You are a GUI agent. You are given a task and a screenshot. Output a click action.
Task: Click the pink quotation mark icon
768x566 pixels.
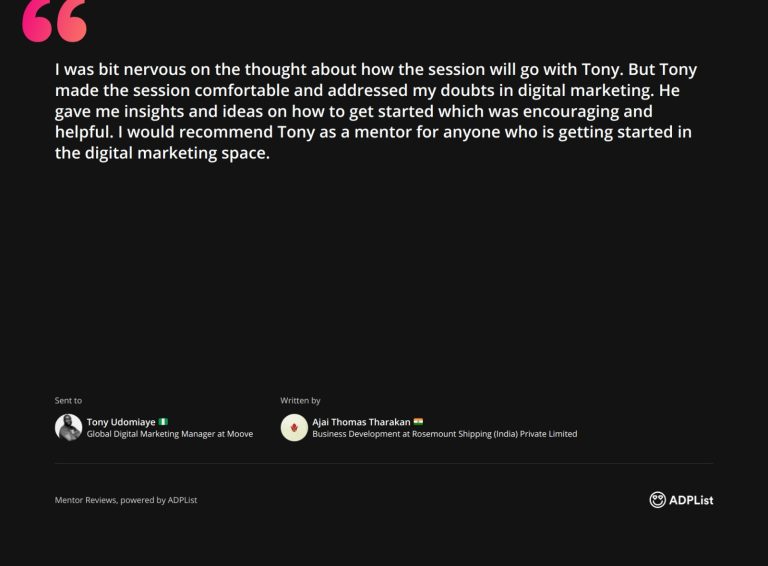pyautogui.click(x=54, y=20)
